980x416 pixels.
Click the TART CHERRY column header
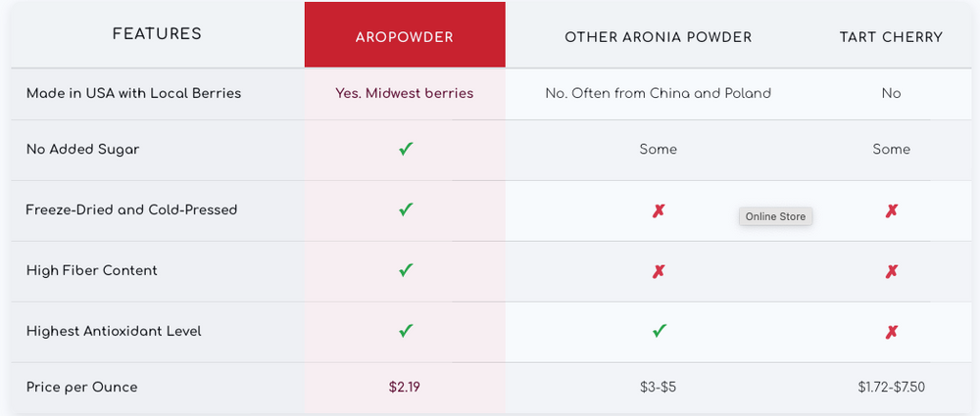click(891, 37)
